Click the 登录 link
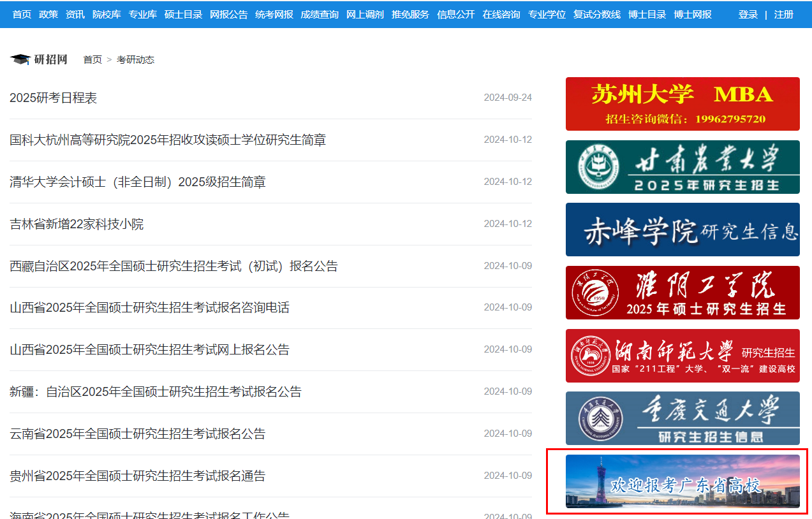812x519 pixels. [748, 14]
